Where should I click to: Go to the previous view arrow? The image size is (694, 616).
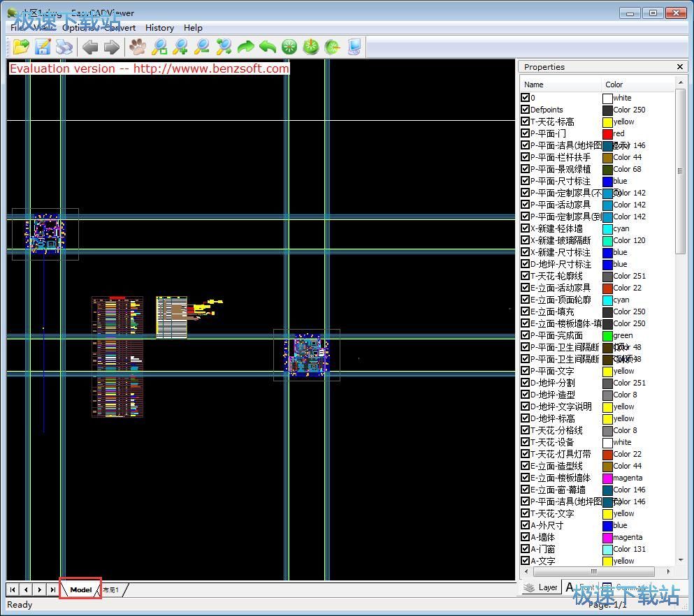point(90,47)
